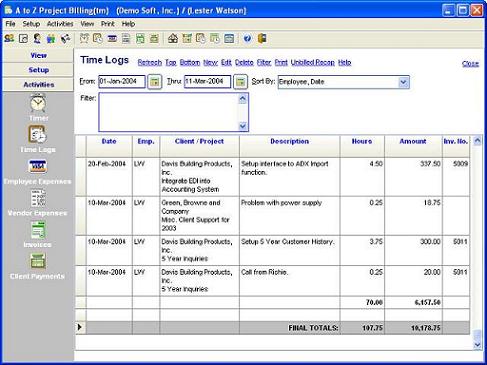487x365 pixels.
Task: Click the Close link at right
Action: tap(470, 64)
